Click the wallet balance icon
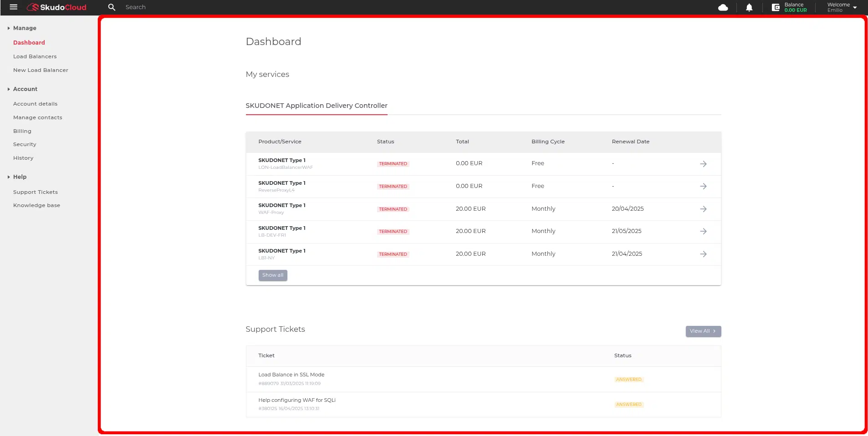 776,7
